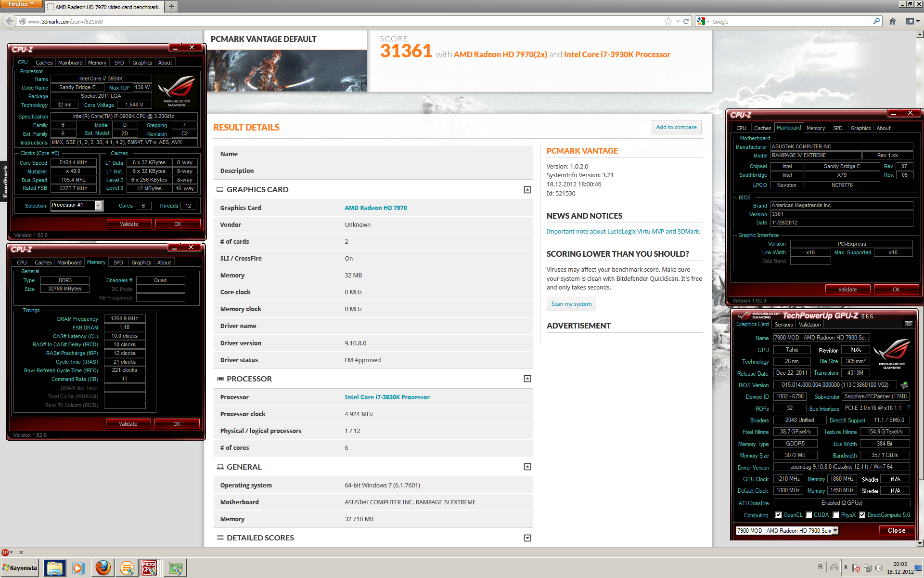
Task: Click the Scan my system button
Action: tap(571, 304)
